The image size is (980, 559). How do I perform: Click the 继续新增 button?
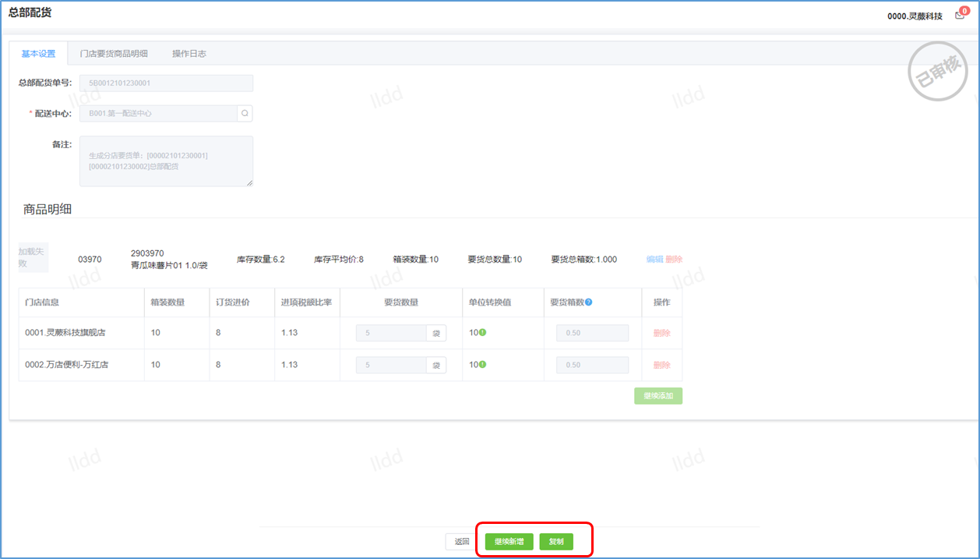point(509,542)
